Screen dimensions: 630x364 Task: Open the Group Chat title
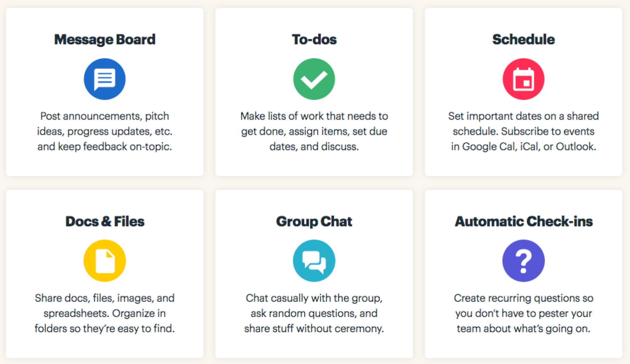(x=314, y=221)
